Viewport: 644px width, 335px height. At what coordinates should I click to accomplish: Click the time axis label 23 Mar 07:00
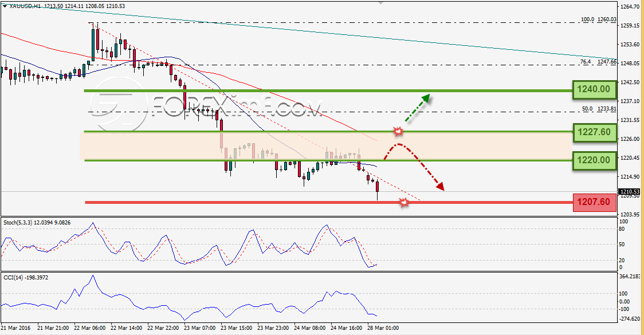click(x=199, y=328)
